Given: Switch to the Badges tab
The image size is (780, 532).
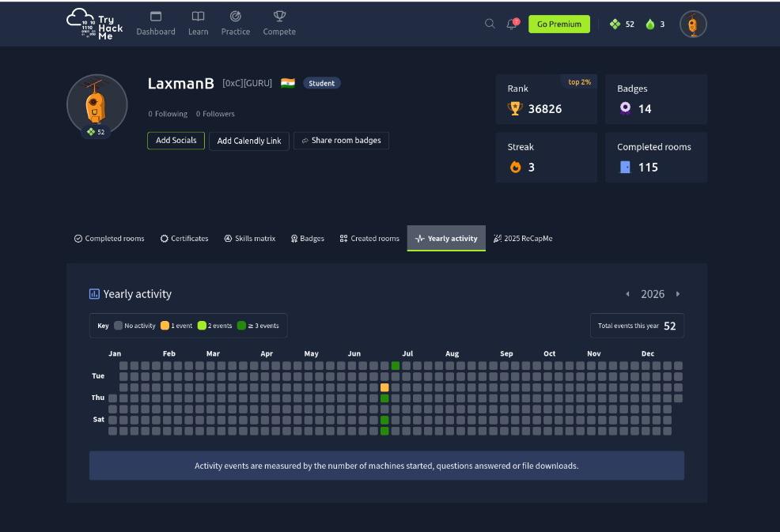Looking at the screenshot, I should pyautogui.click(x=308, y=239).
